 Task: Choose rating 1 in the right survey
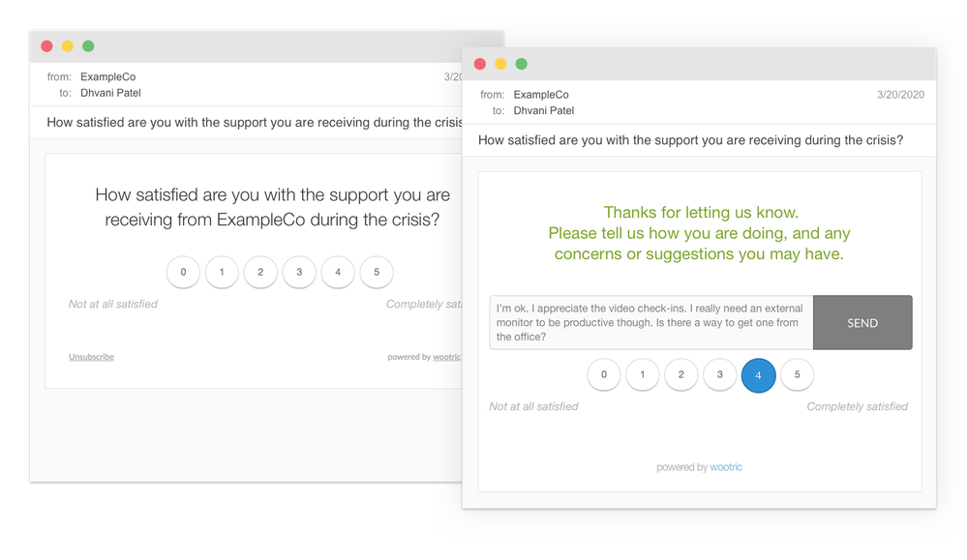(643, 374)
